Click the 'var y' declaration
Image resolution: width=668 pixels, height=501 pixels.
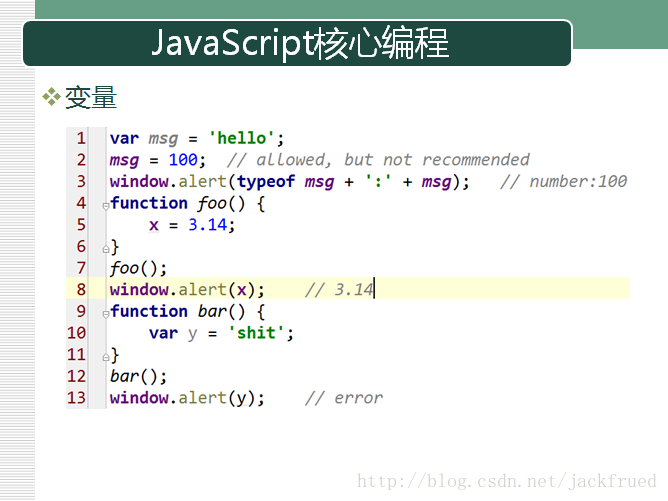click(x=173, y=333)
